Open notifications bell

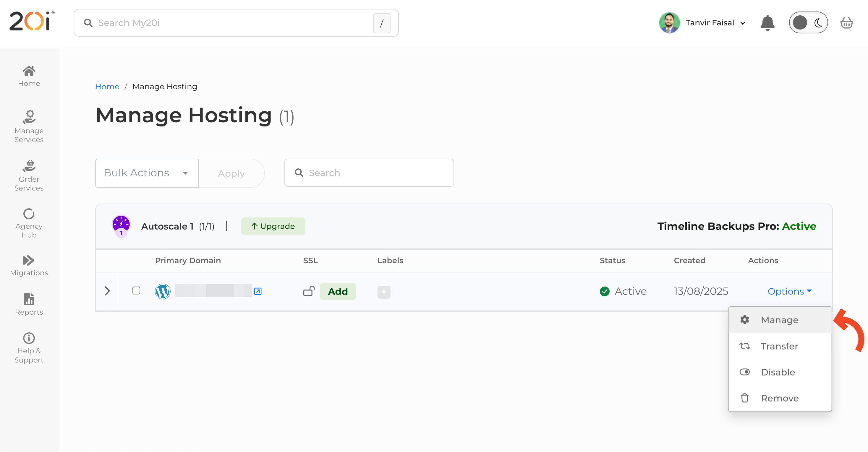(x=767, y=22)
